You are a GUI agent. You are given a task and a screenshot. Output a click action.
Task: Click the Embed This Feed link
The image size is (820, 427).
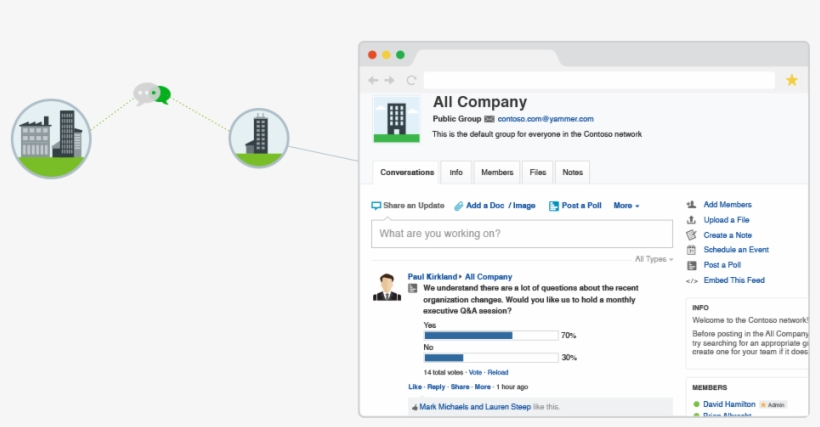click(734, 280)
